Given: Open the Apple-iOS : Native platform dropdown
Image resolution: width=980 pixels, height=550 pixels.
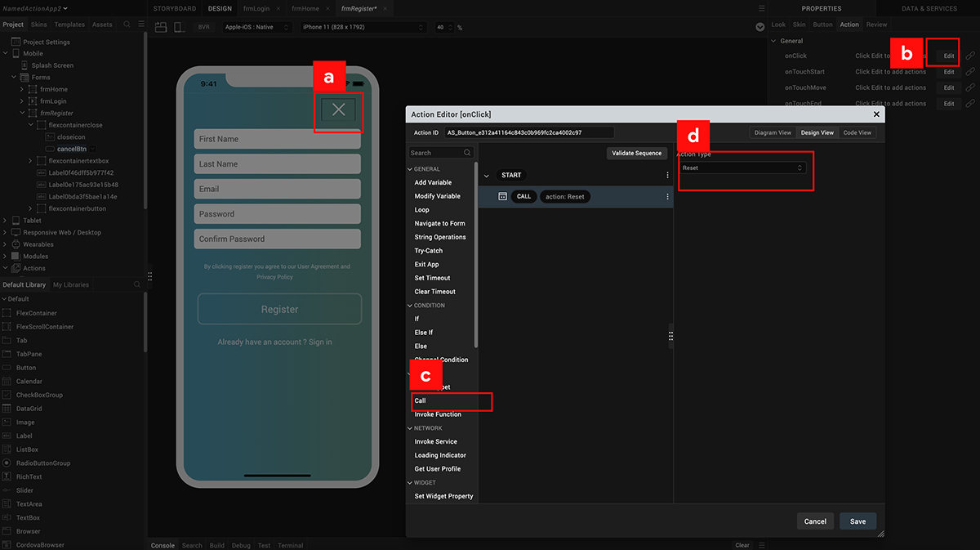Looking at the screenshot, I should click(257, 28).
